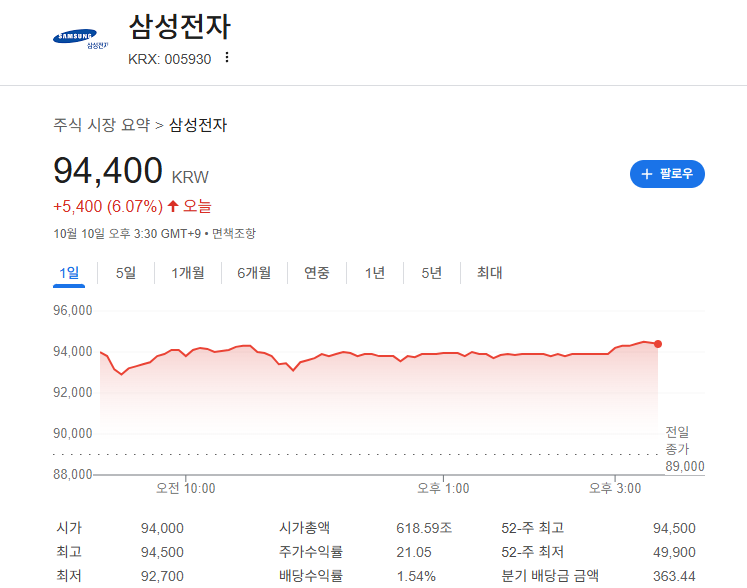Click the KRX: 005930 ticker text

pos(169,59)
